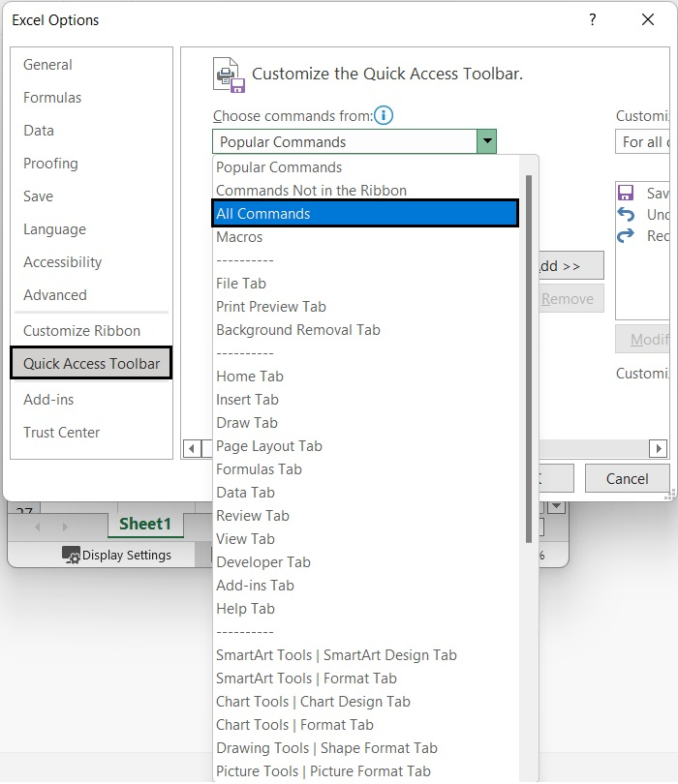Select SmartArt Tools Format Tab
The image size is (678, 784).
(365, 678)
